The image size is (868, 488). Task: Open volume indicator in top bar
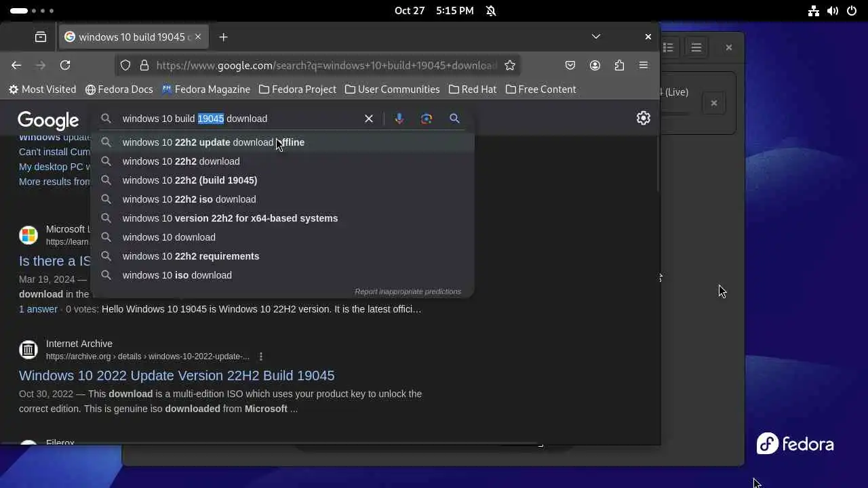(833, 11)
